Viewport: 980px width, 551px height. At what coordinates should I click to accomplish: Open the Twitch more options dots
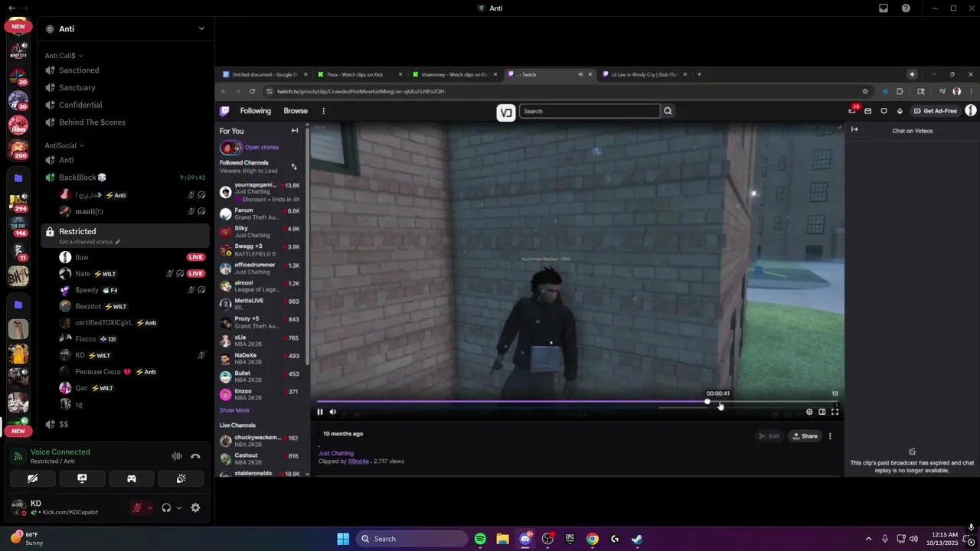[323, 111]
